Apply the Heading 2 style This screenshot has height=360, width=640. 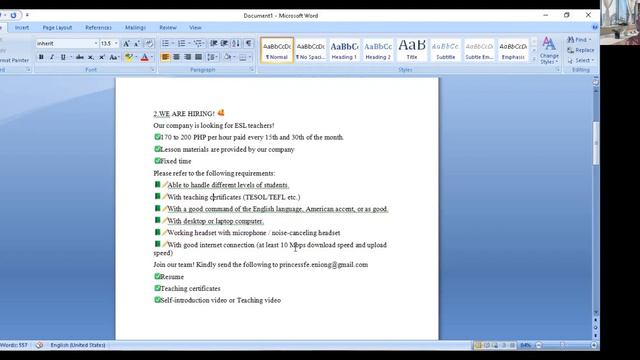point(378,50)
